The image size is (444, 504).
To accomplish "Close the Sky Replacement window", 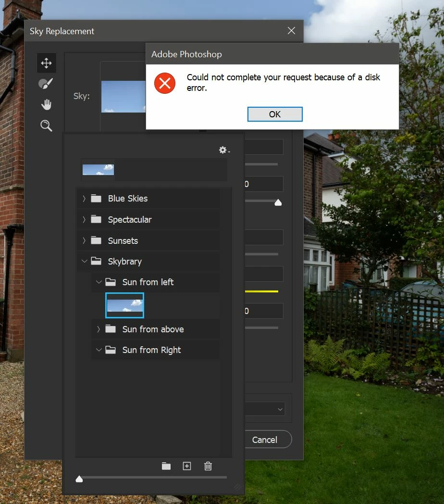I will point(291,31).
